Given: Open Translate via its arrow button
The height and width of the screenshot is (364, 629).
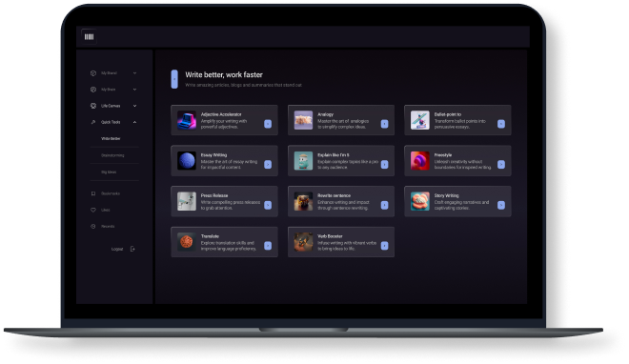Looking at the screenshot, I should [x=268, y=245].
